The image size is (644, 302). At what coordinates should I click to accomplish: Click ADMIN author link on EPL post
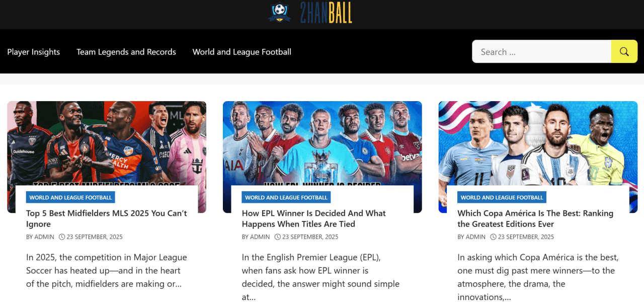point(260,237)
